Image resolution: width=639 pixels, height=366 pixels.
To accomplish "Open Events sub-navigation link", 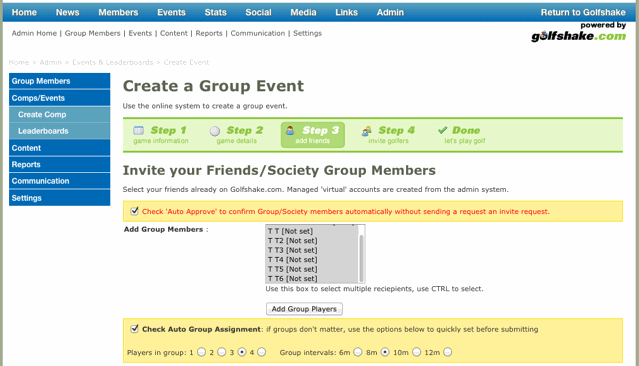I will (140, 33).
